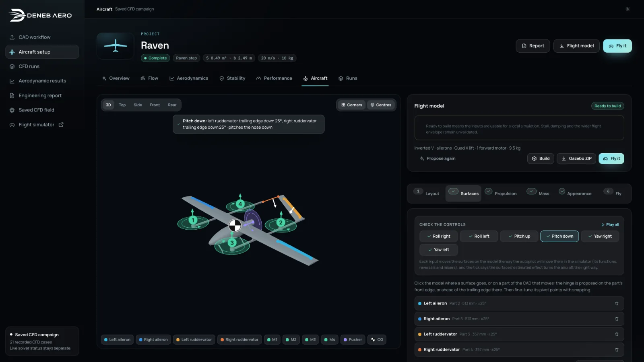Image resolution: width=644 pixels, height=362 pixels.
Task: Open the Performance tab
Action: pos(274,78)
